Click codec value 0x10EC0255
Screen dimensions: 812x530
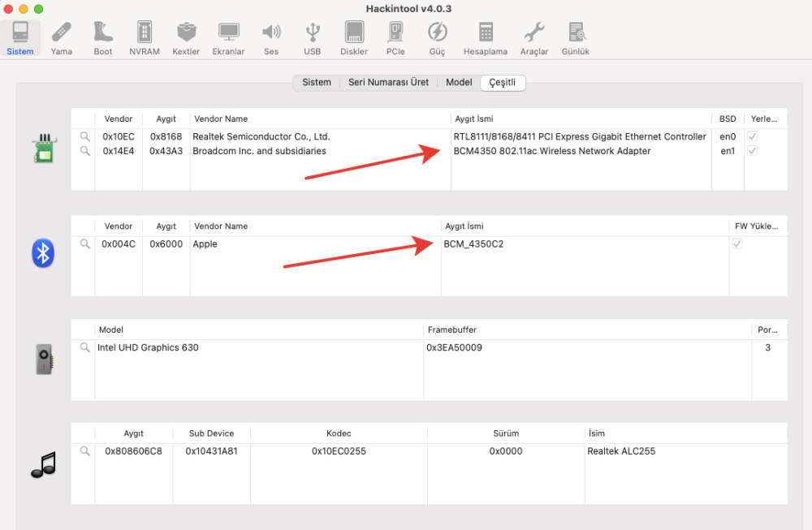tap(339, 450)
